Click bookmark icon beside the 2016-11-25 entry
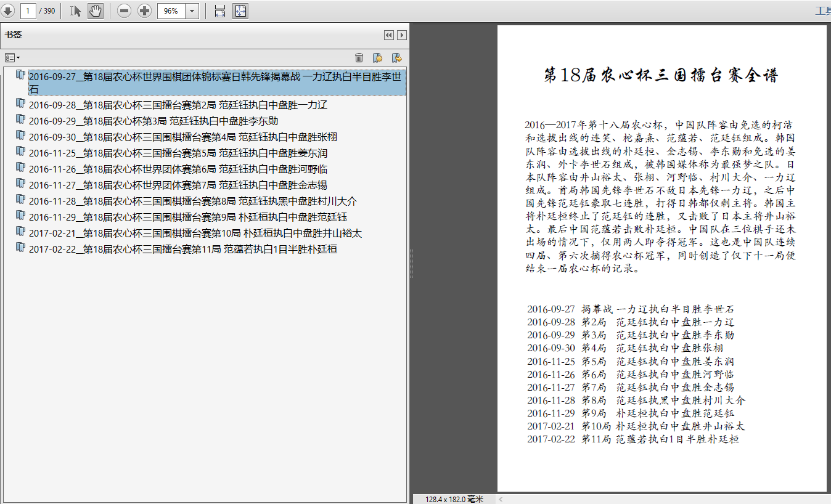Image resolution: width=831 pixels, height=504 pixels. (20, 152)
